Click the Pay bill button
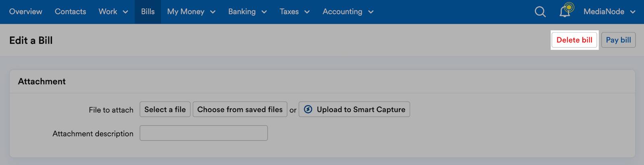Viewport: 644px width, 165px height. [x=618, y=40]
